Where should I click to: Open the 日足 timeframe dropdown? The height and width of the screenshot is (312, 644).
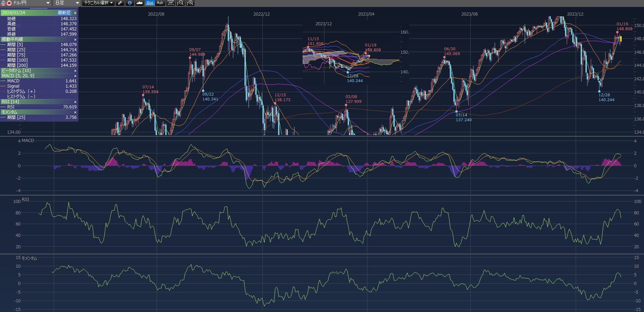click(77, 3)
